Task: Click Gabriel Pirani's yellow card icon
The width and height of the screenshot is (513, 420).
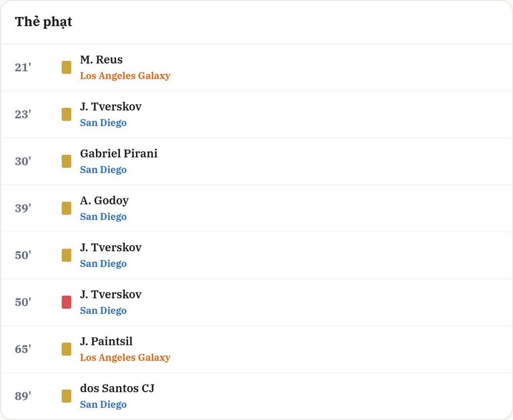Action: (x=66, y=161)
